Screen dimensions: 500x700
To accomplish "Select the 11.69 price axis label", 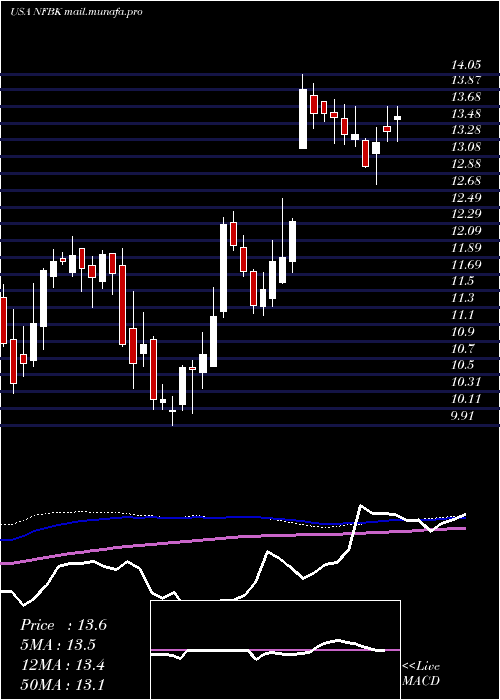I will (466, 265).
